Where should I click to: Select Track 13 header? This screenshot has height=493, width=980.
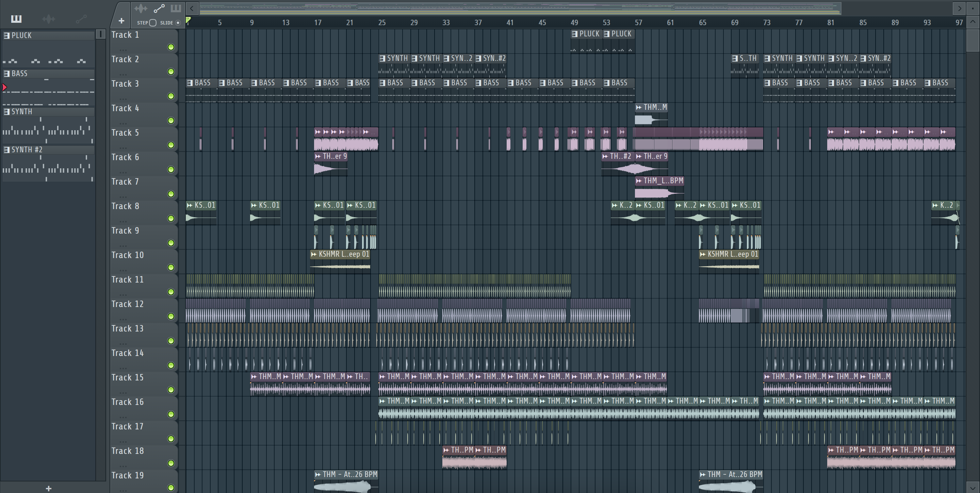coord(144,335)
